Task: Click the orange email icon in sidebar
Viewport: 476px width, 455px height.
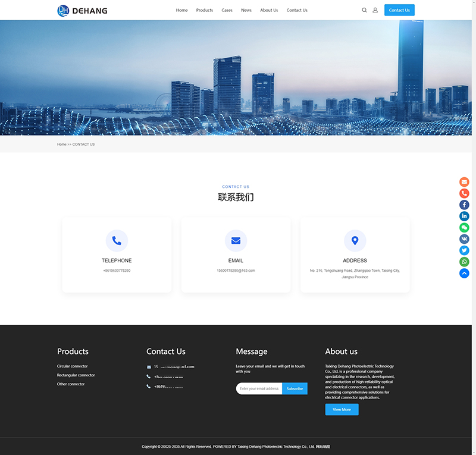Action: tap(464, 182)
